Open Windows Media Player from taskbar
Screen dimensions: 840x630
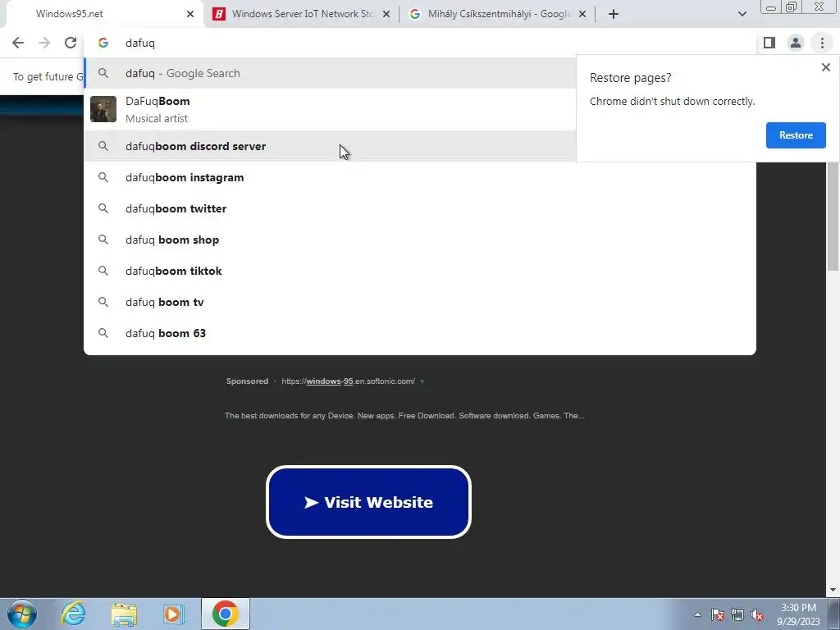[x=174, y=614]
